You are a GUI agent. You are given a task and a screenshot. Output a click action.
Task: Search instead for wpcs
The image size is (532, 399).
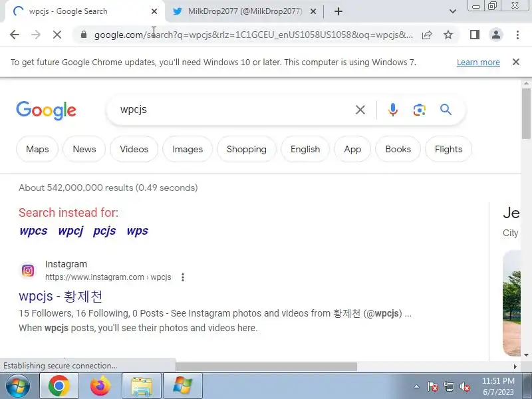tap(34, 231)
